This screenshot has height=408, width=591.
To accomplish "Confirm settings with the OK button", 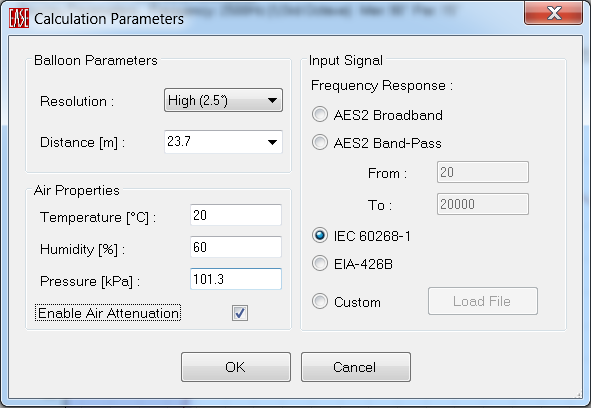I will pos(236,367).
